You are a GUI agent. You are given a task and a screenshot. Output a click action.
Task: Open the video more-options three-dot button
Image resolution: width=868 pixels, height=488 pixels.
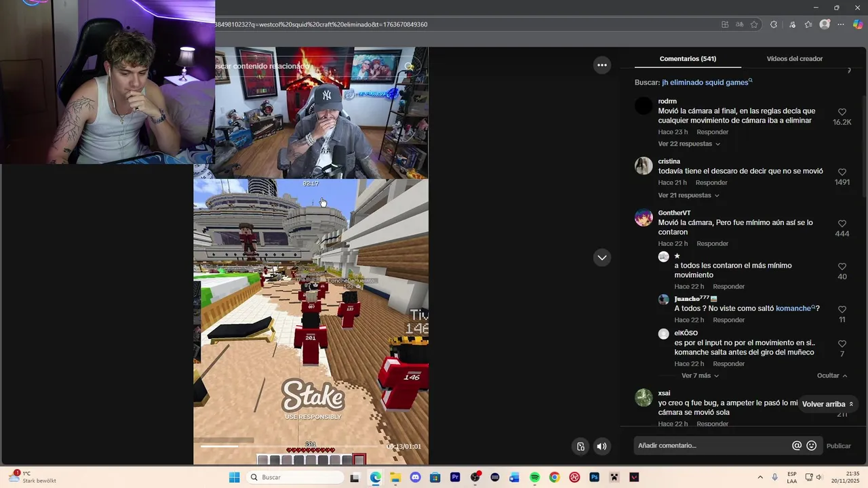pyautogui.click(x=601, y=65)
